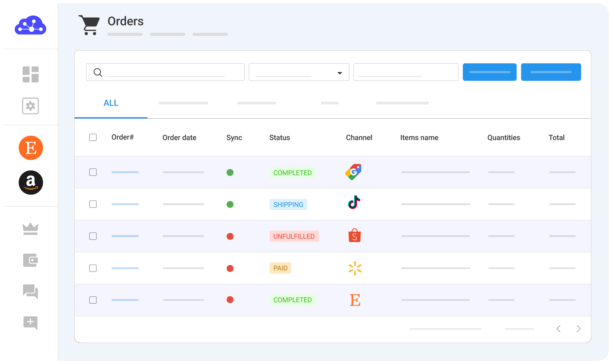The width and height of the screenshot is (612, 364).
Task: Go to the next page of orders
Action: click(x=578, y=329)
